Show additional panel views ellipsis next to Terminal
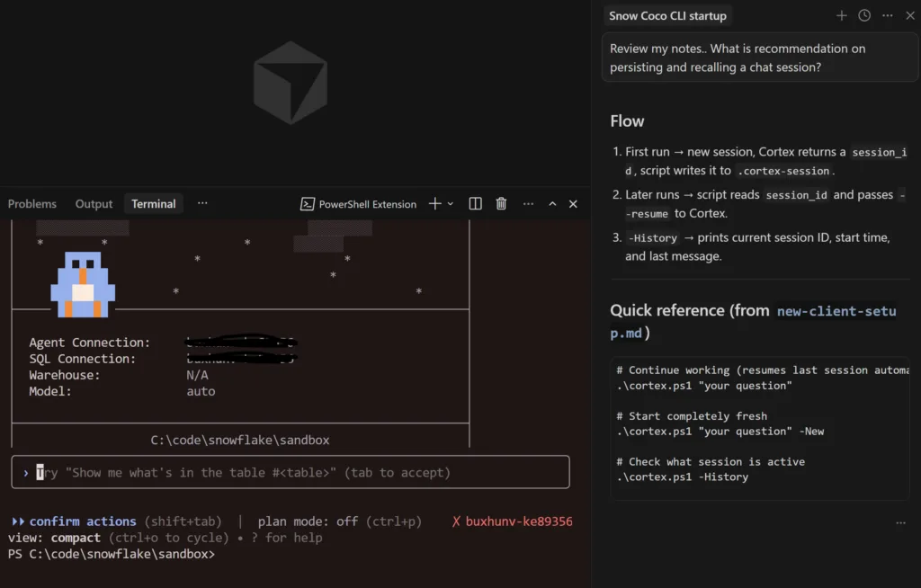This screenshot has height=588, width=921. [x=202, y=203]
